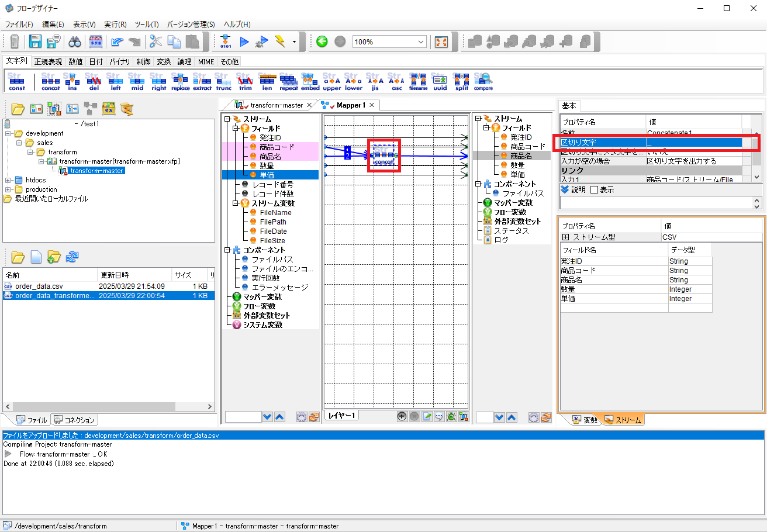Screen dimensions: 767x532
Task: Select the jis conversion function icon
Action: coord(375,81)
